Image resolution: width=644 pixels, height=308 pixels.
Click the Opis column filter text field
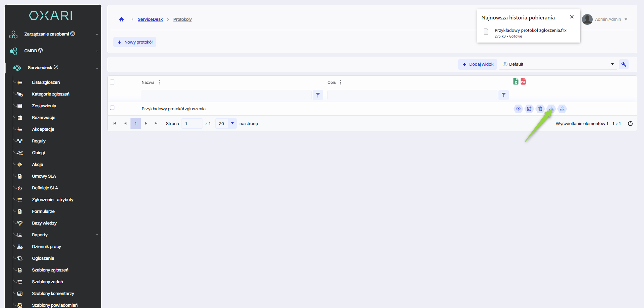[x=412, y=95]
